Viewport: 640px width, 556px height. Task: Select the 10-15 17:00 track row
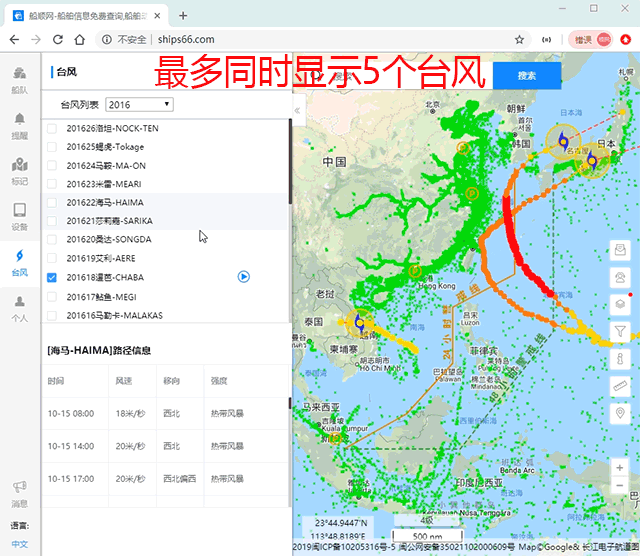pyautogui.click(x=165, y=479)
